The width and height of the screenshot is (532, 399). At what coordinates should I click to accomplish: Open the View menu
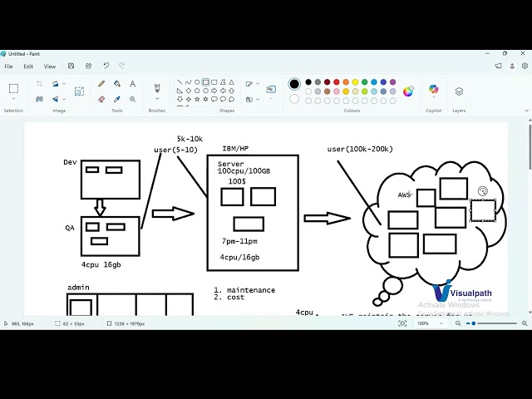[x=50, y=66]
